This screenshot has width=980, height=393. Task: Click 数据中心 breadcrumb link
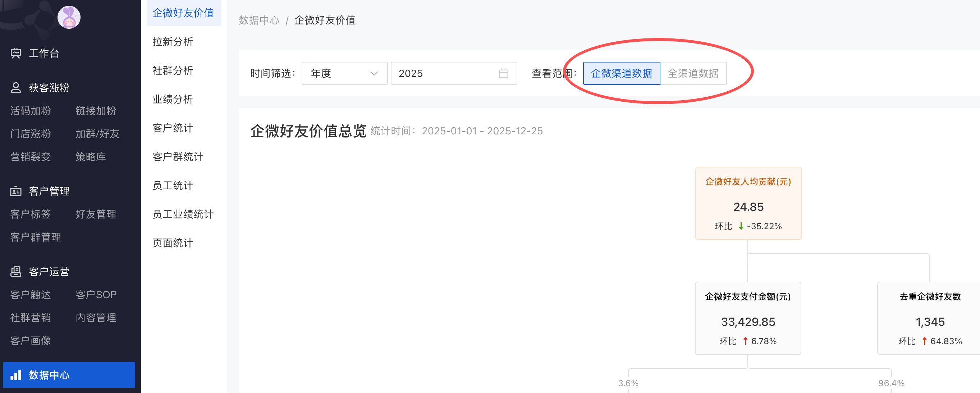tap(259, 20)
